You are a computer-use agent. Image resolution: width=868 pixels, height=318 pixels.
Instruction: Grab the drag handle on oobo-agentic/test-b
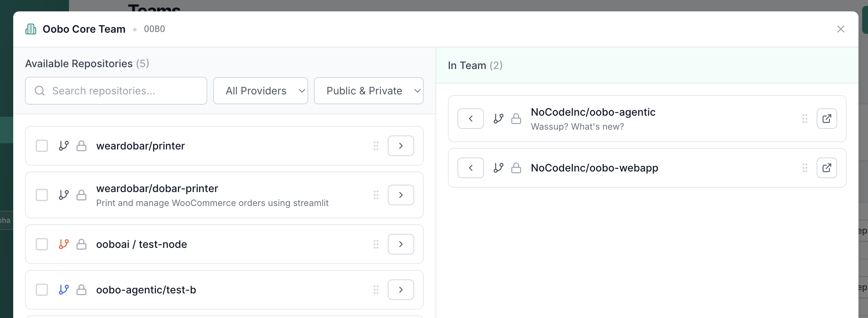376,290
